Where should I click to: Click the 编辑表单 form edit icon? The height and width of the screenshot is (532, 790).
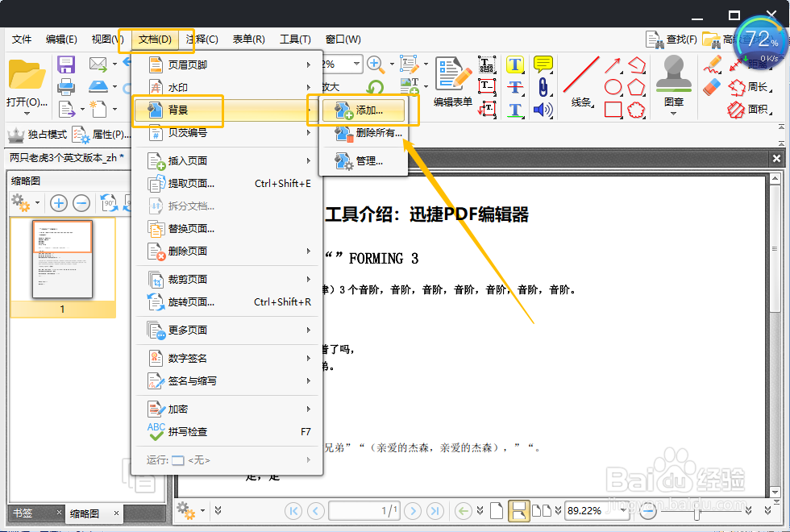point(452,74)
